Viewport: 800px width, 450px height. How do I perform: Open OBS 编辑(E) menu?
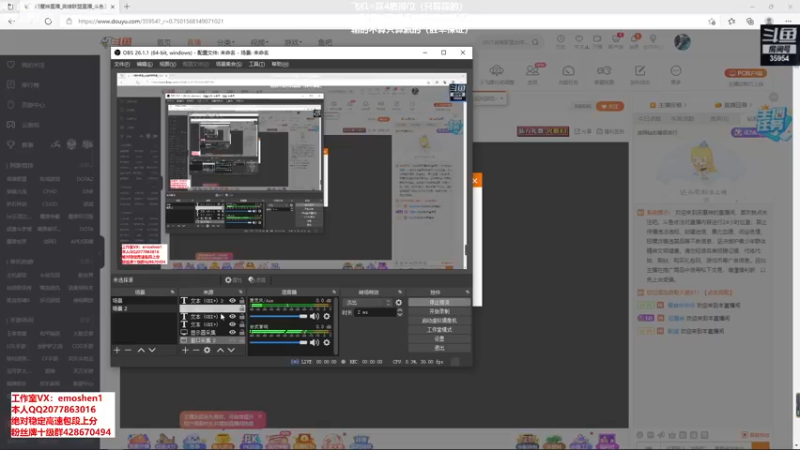[x=144, y=64]
